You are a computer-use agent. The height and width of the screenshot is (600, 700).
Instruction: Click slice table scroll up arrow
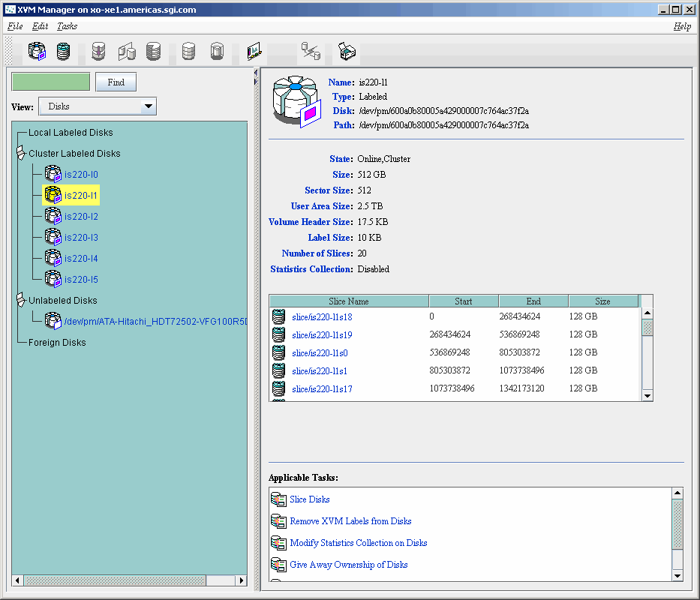click(x=647, y=313)
